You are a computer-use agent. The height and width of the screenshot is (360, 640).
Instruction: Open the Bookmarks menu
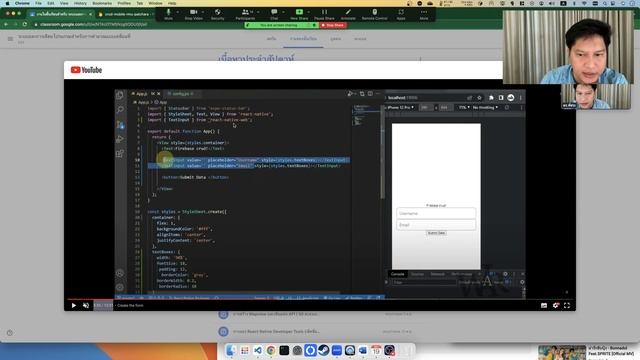tap(102, 3)
